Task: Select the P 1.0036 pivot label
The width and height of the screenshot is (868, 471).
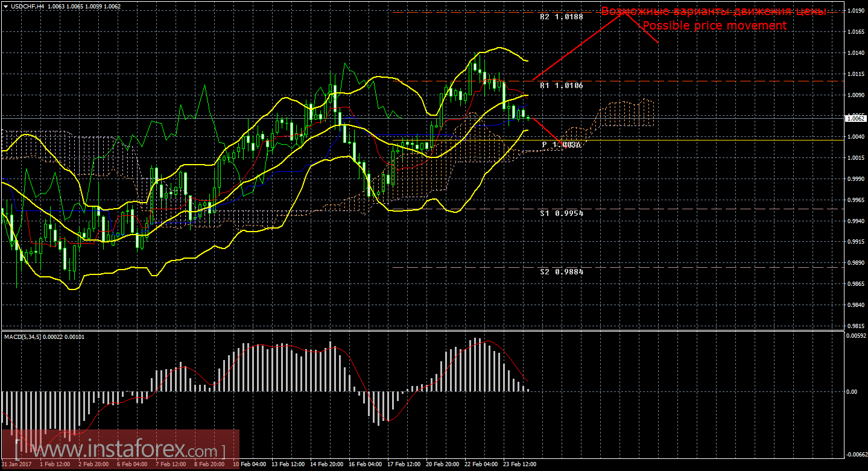Action: (562, 145)
